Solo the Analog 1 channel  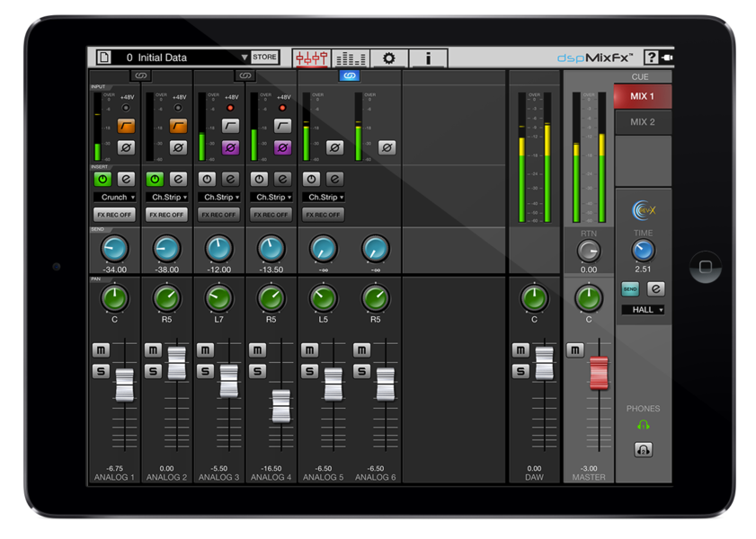[x=102, y=371]
